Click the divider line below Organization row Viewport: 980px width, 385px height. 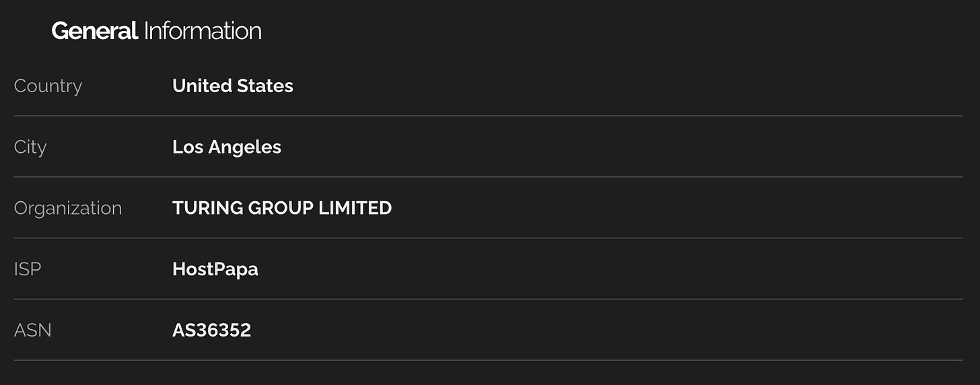click(x=489, y=238)
